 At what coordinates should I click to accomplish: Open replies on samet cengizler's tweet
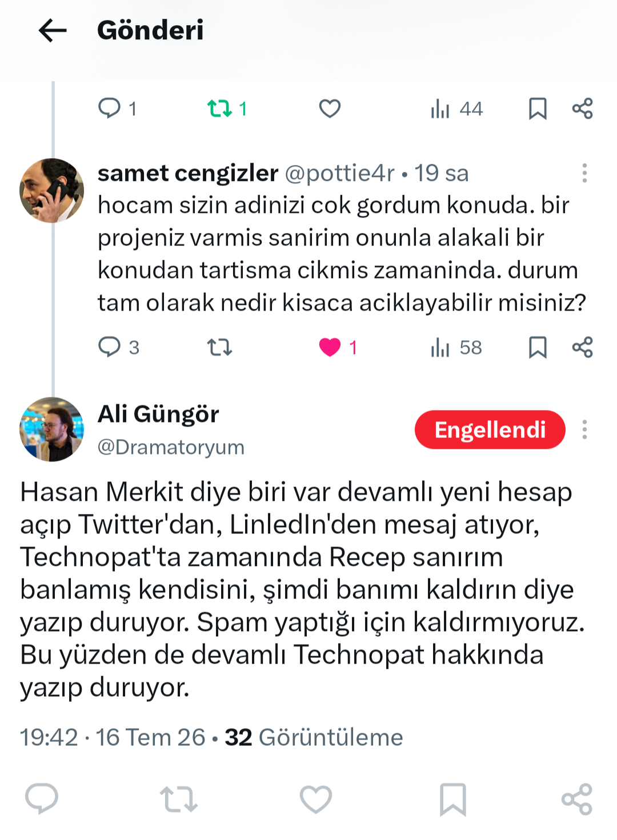(x=118, y=347)
